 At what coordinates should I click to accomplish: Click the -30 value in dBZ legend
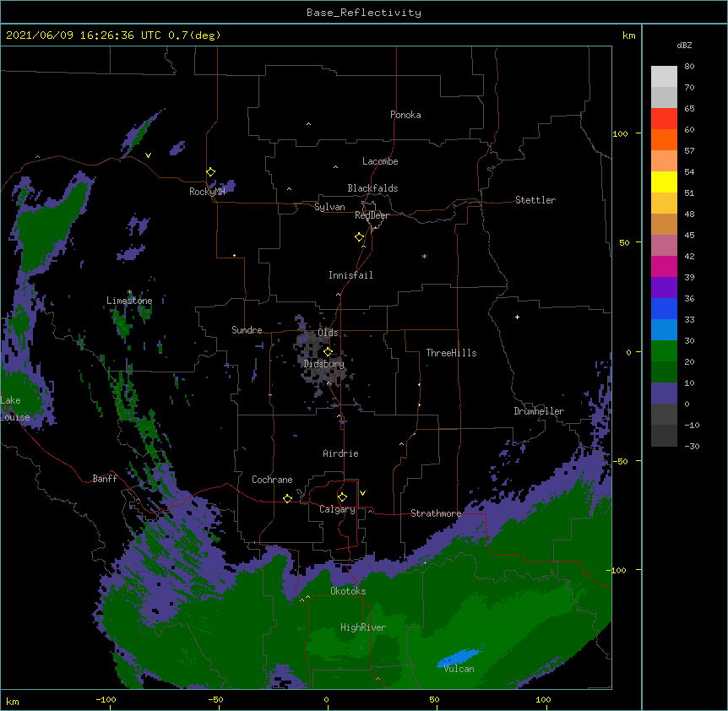[692, 447]
